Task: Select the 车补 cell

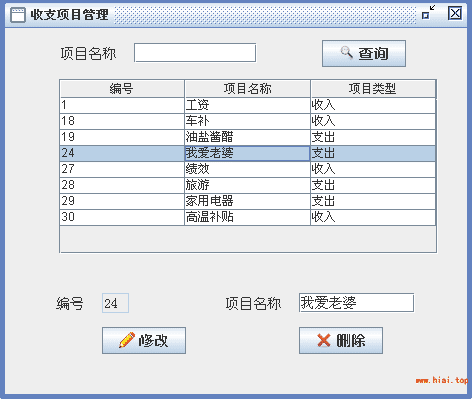Action: 247,121
